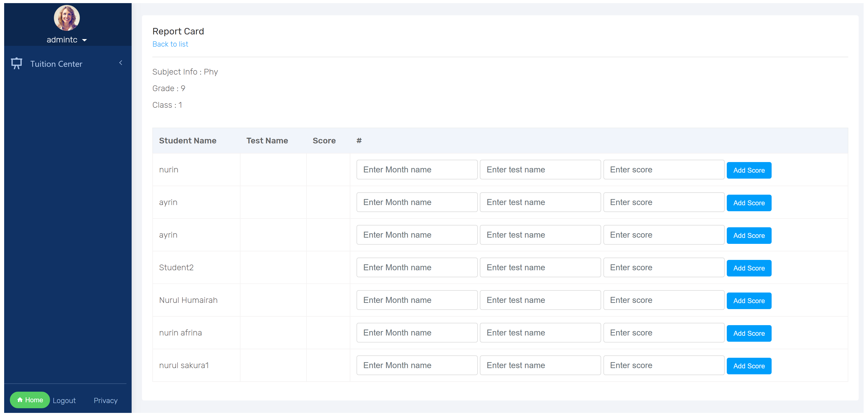This screenshot has width=868, height=416.
Task: Focus Month name field for Nurul Humairah
Action: pos(417,300)
